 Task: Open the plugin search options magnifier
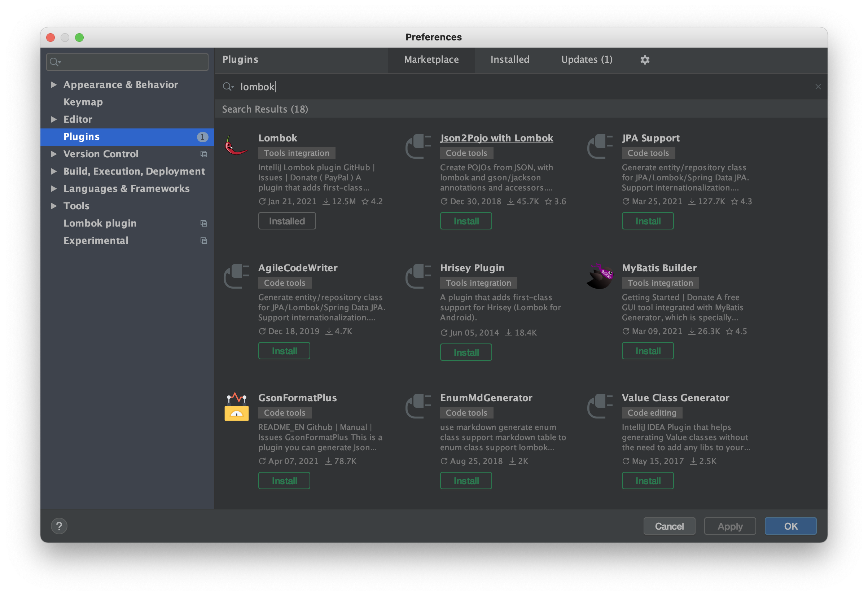[228, 87]
